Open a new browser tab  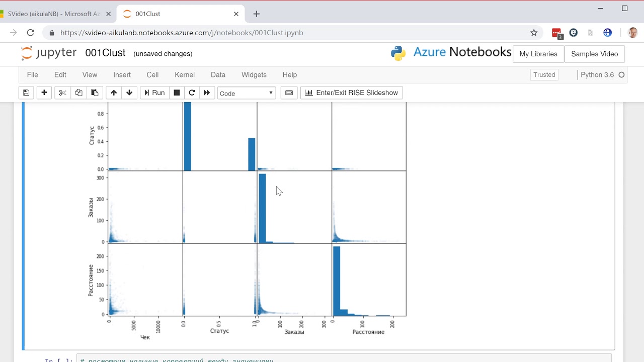coord(257,14)
